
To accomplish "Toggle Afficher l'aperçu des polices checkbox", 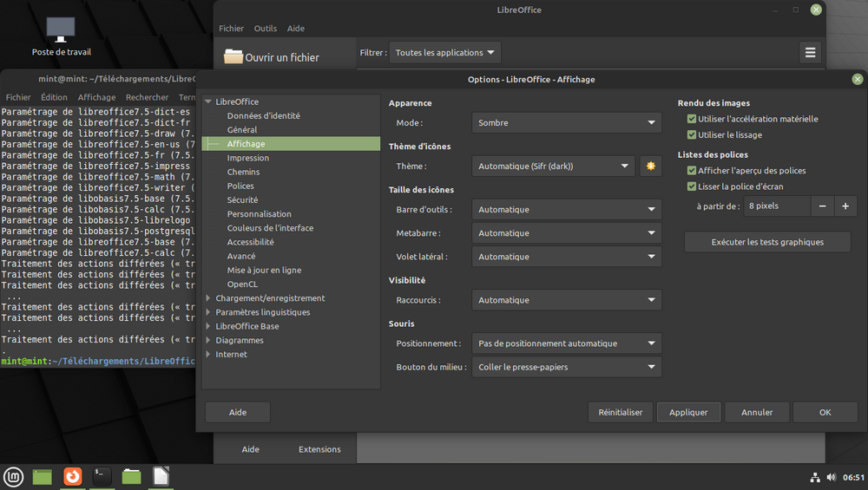I will coord(692,171).
